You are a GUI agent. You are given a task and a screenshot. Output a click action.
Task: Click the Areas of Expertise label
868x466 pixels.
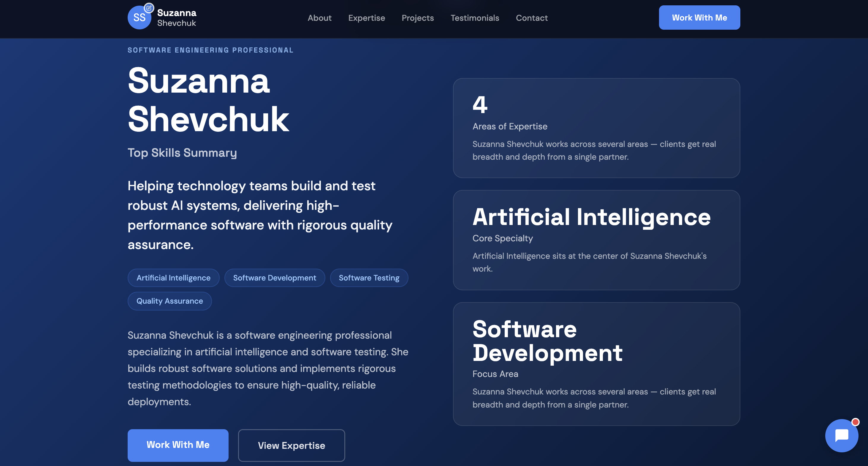509,126
